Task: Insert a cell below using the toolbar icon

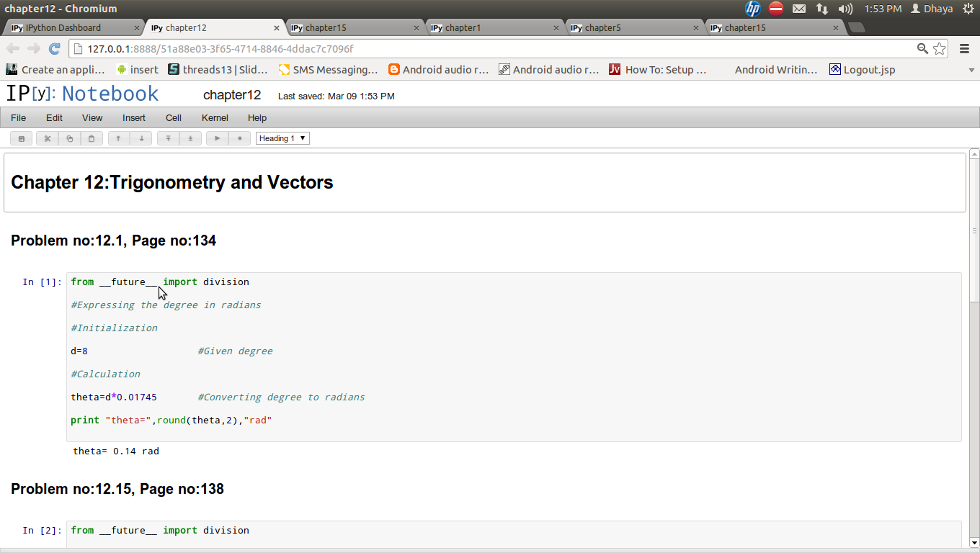Action: (x=190, y=138)
